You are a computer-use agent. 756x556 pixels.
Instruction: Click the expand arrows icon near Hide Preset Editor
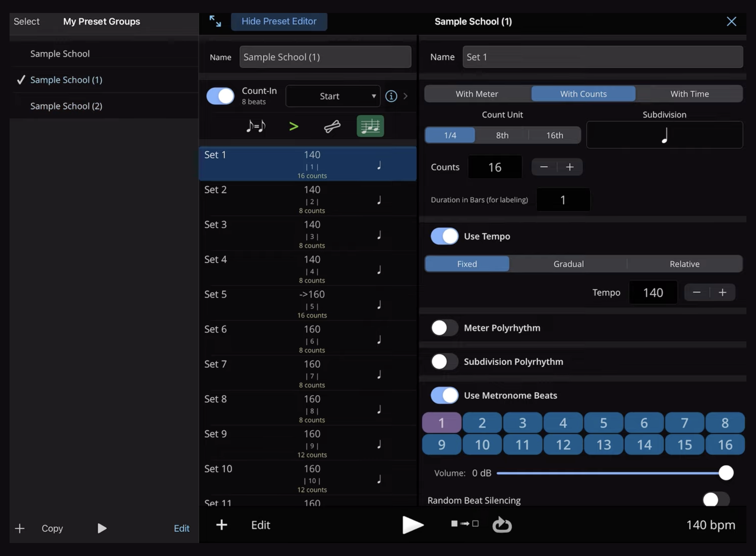(x=215, y=21)
